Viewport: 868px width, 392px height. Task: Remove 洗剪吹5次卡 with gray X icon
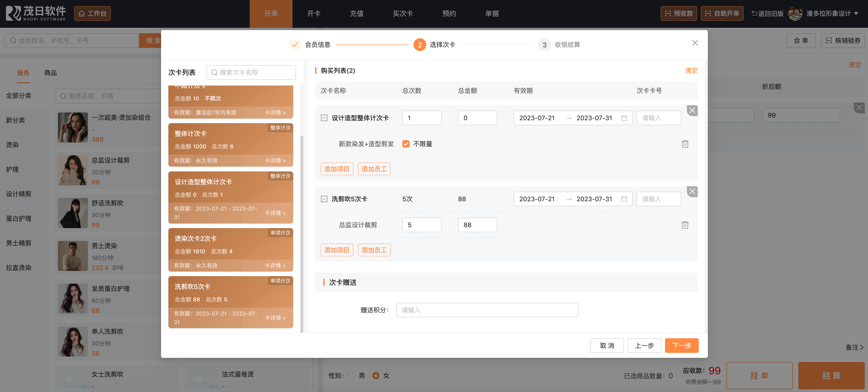[x=692, y=192]
